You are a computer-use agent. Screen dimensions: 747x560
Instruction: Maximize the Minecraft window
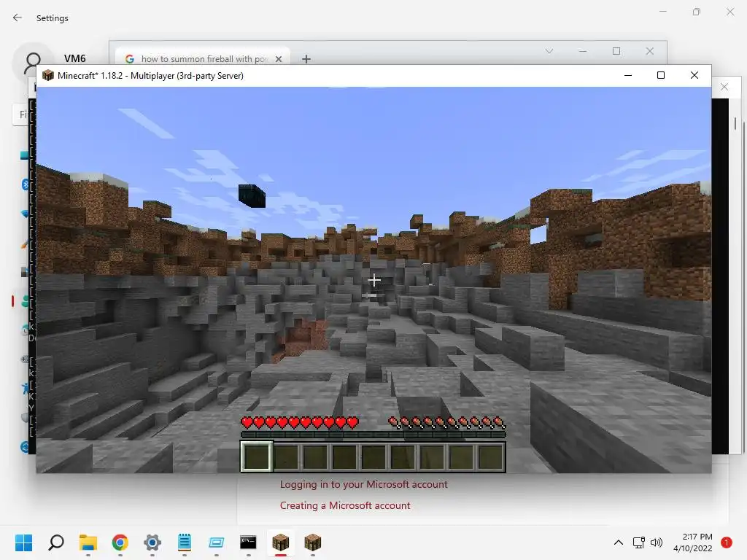(x=661, y=75)
